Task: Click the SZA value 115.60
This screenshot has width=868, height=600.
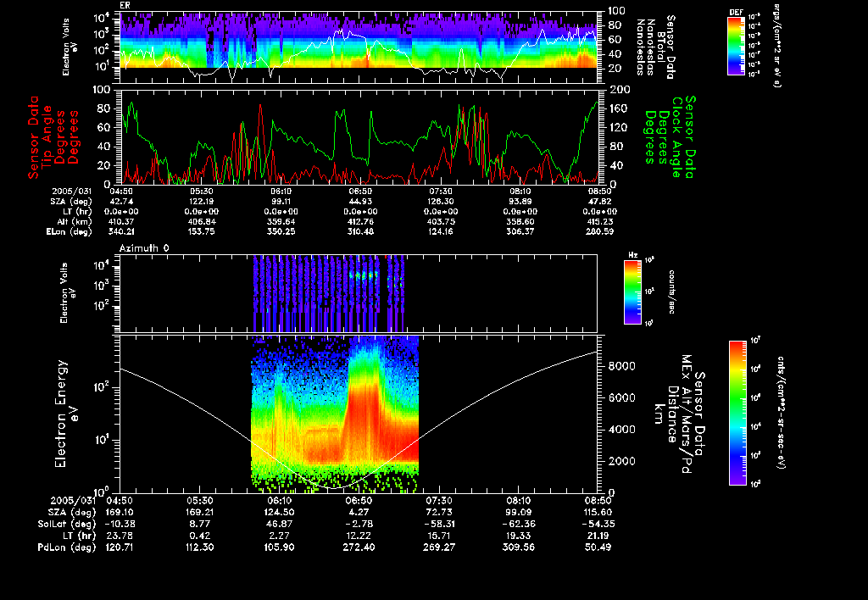Action: coord(598,513)
